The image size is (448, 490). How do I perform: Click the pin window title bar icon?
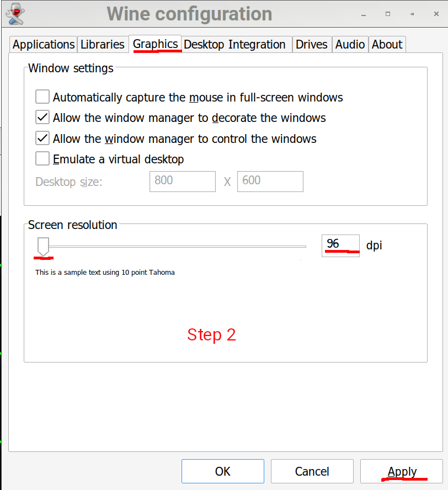pyautogui.click(x=412, y=14)
